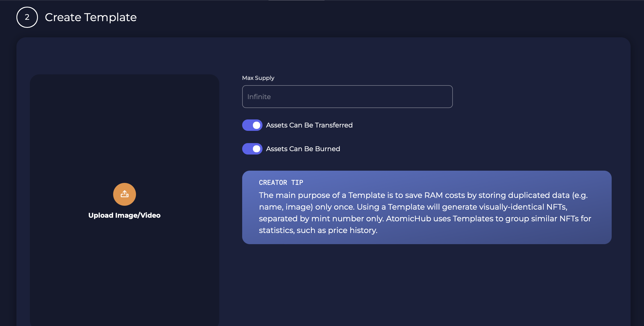644x326 pixels.
Task: Click the number 2 inside the step circle
Action: point(27,17)
